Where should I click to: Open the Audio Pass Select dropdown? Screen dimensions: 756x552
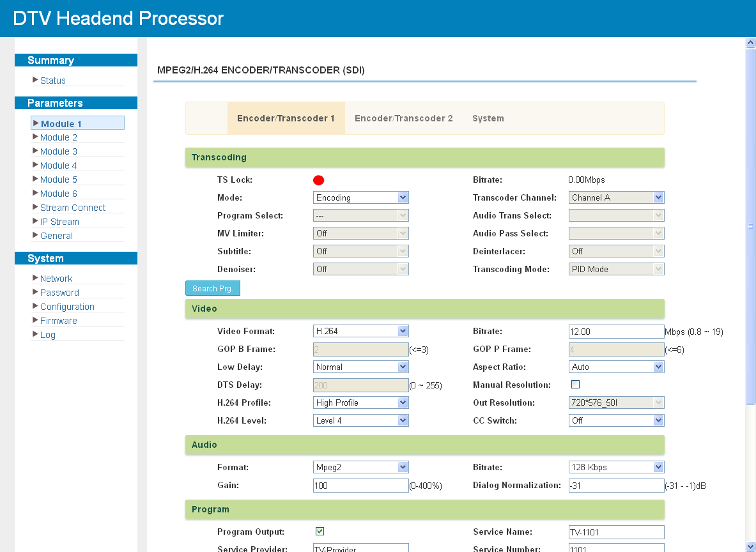click(616, 233)
